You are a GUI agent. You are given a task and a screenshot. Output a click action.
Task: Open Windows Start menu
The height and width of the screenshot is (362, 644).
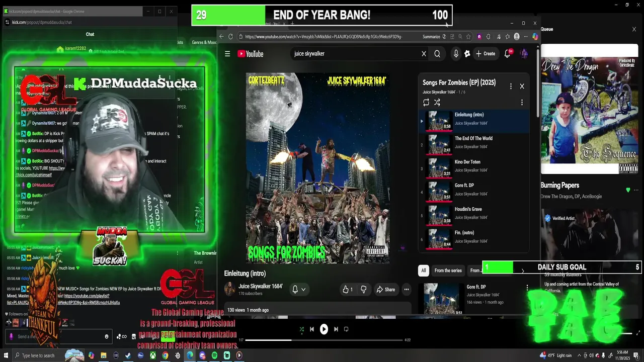tap(7, 355)
